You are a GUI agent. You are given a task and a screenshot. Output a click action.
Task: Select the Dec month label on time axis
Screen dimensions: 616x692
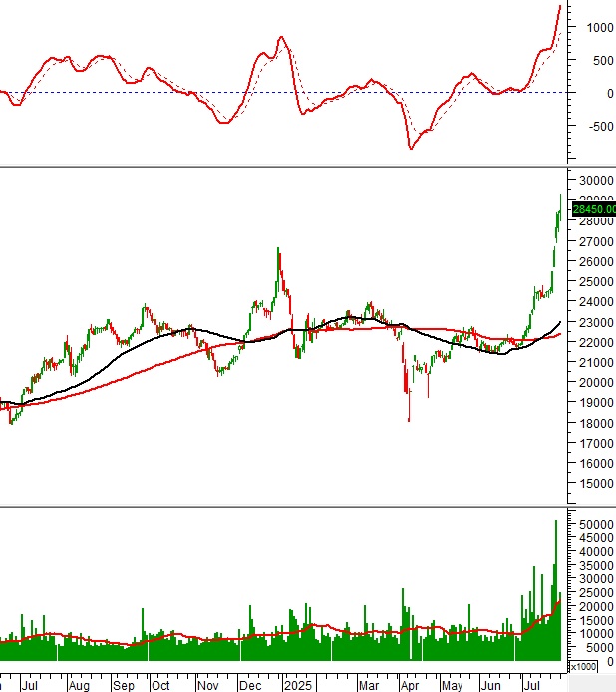click(x=252, y=686)
